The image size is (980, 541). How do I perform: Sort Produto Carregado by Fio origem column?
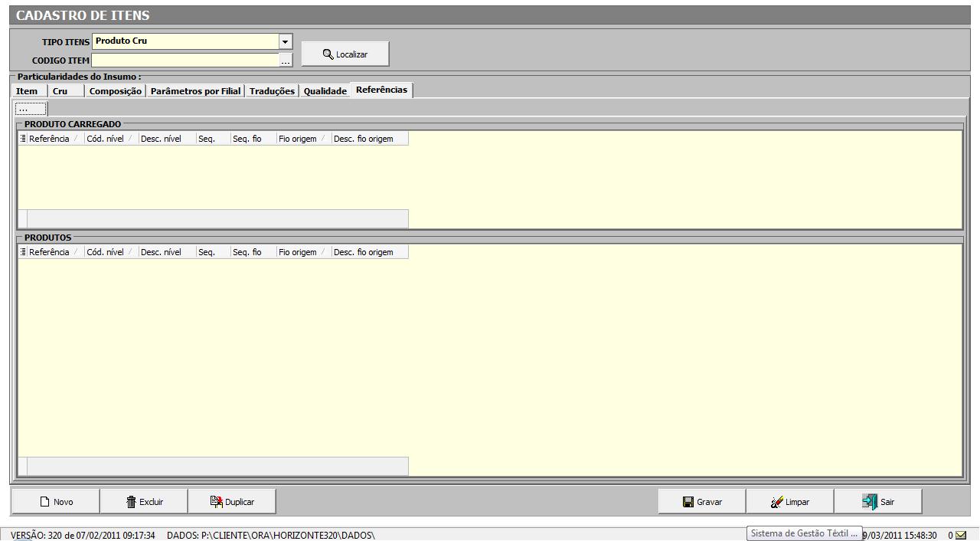coord(298,139)
